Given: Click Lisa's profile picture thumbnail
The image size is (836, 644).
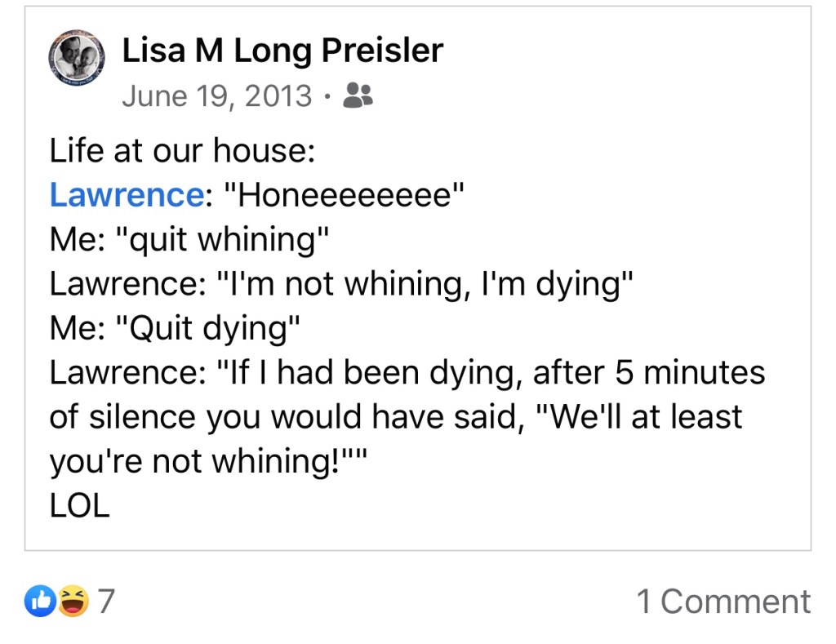Looking at the screenshot, I should point(77,58).
